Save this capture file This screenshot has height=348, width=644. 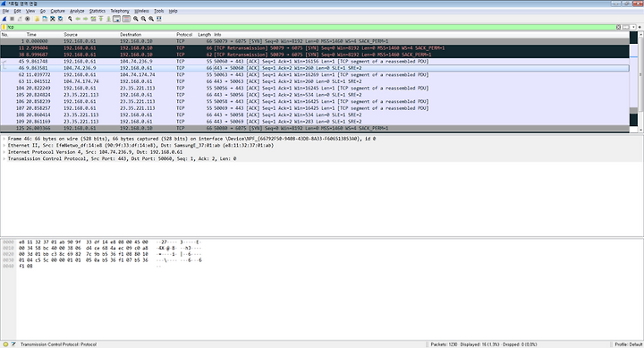tap(45, 19)
